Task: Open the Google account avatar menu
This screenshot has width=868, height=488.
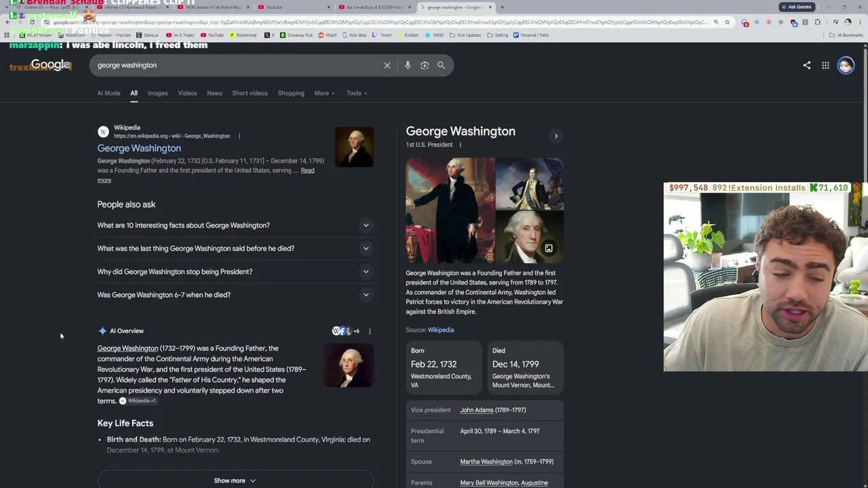Action: coord(846,65)
